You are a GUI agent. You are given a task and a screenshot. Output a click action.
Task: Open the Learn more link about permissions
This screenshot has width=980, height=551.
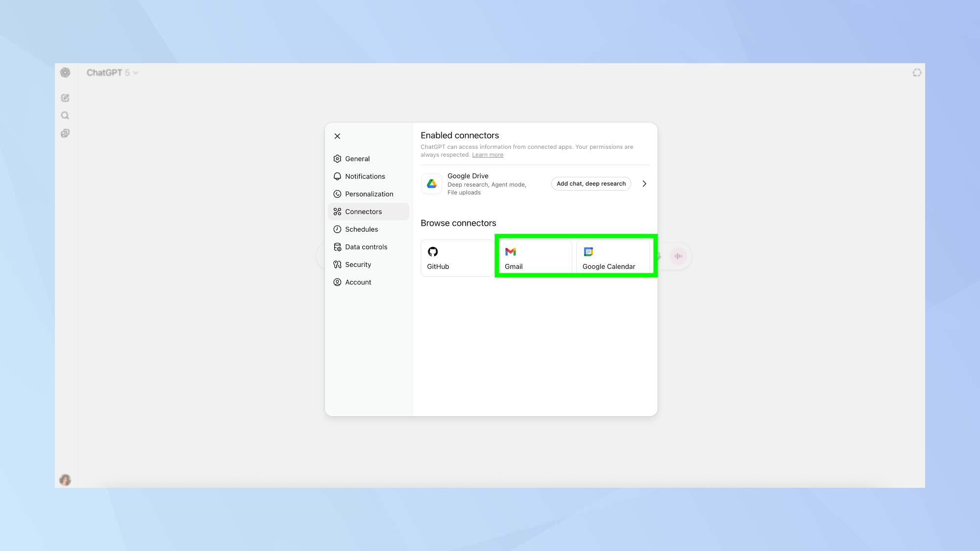click(487, 154)
